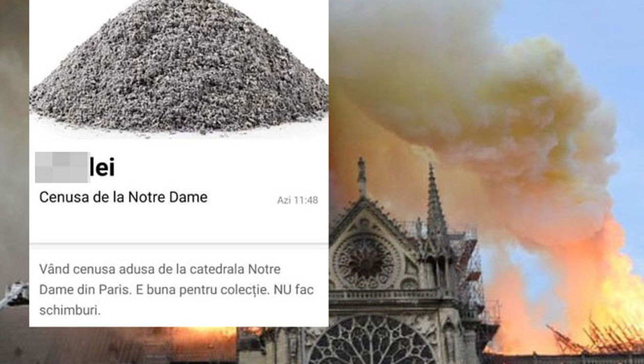Click the burning roof timbers at the bottom right
This screenshot has width=644, height=364.
(593, 337)
